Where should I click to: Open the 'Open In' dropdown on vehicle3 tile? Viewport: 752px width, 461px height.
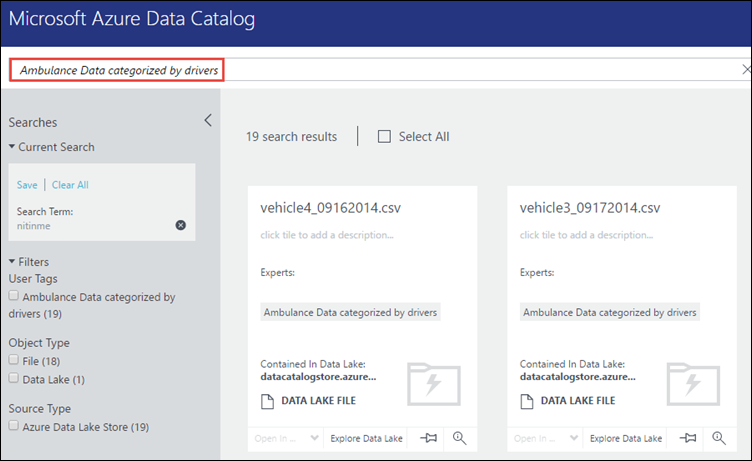(545, 438)
